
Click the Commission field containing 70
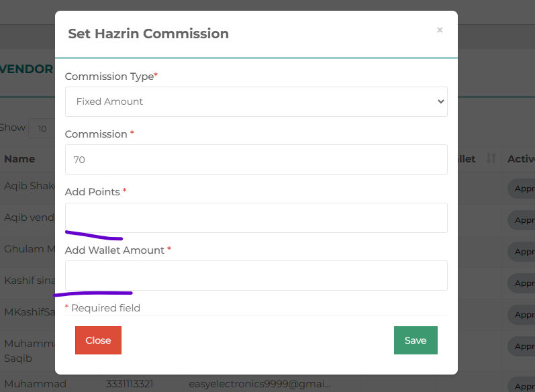[256, 160]
